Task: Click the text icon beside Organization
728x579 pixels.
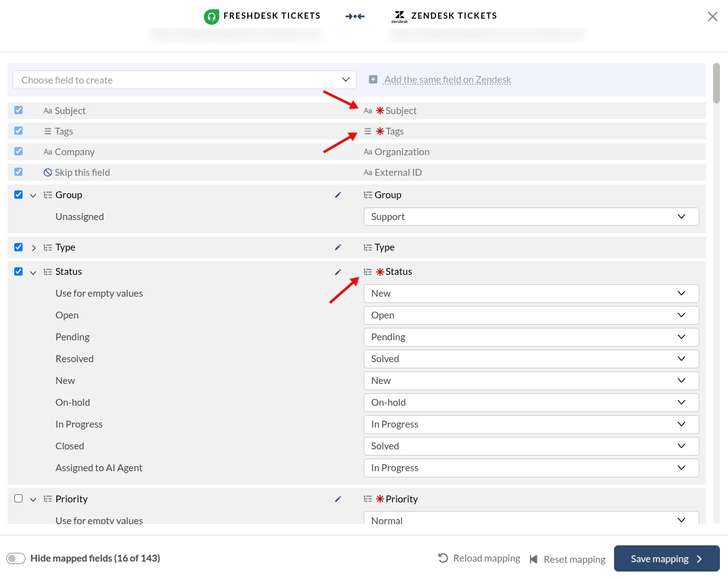Action: click(367, 152)
